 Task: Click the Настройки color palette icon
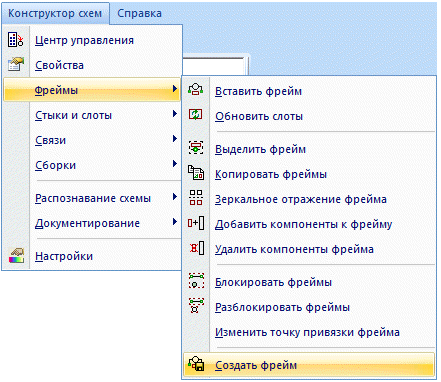[16, 256]
